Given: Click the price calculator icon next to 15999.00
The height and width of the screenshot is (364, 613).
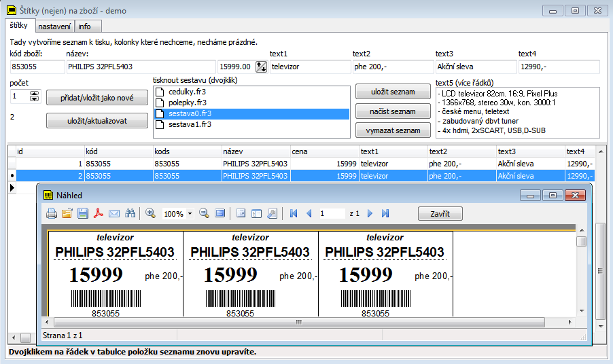Looking at the screenshot, I should click(261, 67).
